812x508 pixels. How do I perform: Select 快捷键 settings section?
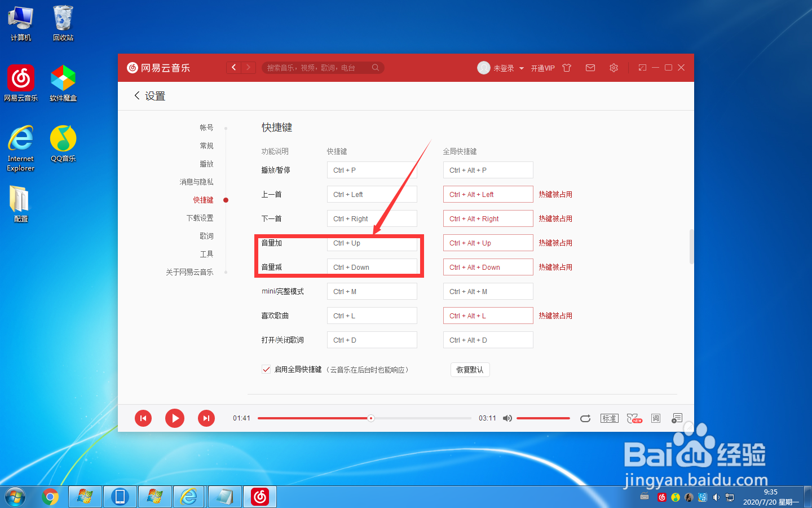(x=203, y=200)
